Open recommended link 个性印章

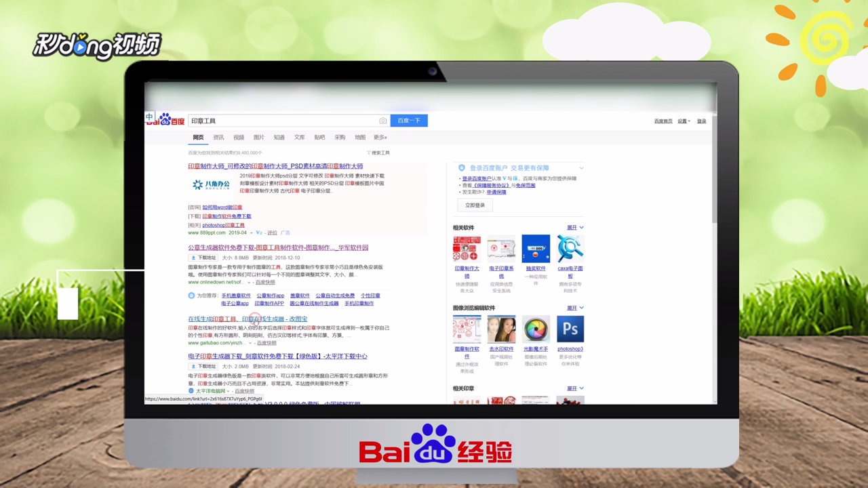(370, 296)
